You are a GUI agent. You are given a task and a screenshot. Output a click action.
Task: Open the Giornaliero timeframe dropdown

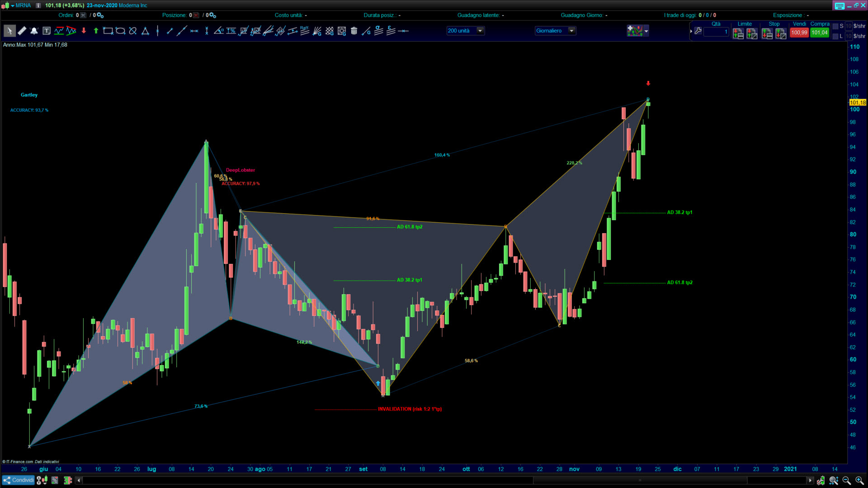click(571, 31)
